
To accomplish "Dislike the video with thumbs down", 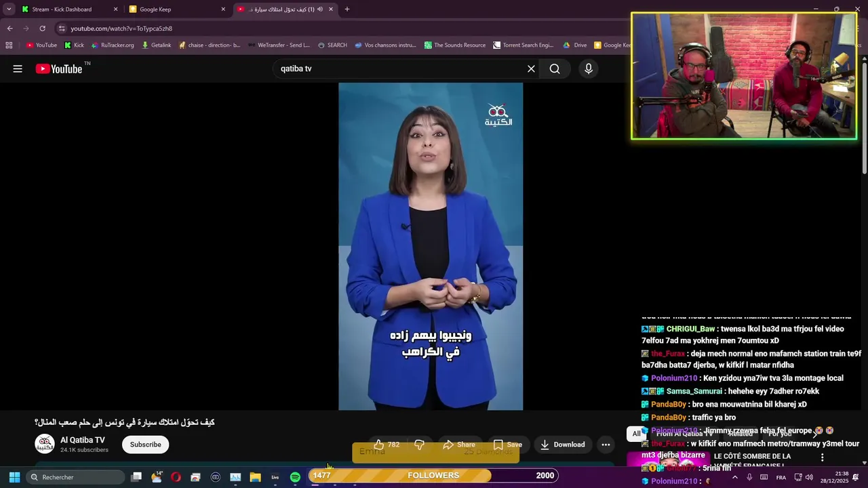I will (419, 445).
